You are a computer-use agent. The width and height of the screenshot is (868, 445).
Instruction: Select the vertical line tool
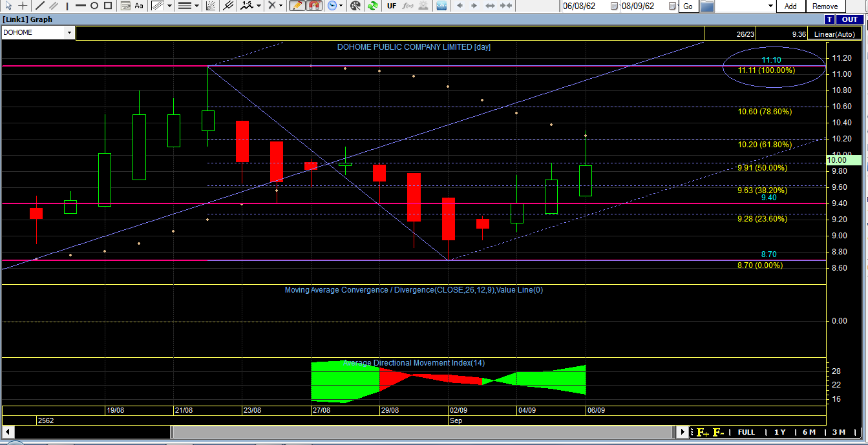pyautogui.click(x=67, y=6)
